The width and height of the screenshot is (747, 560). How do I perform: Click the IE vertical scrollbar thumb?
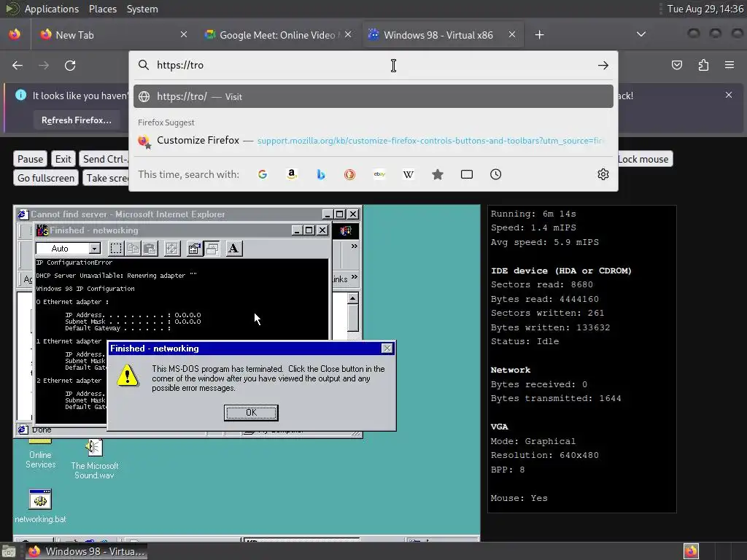pos(352,318)
